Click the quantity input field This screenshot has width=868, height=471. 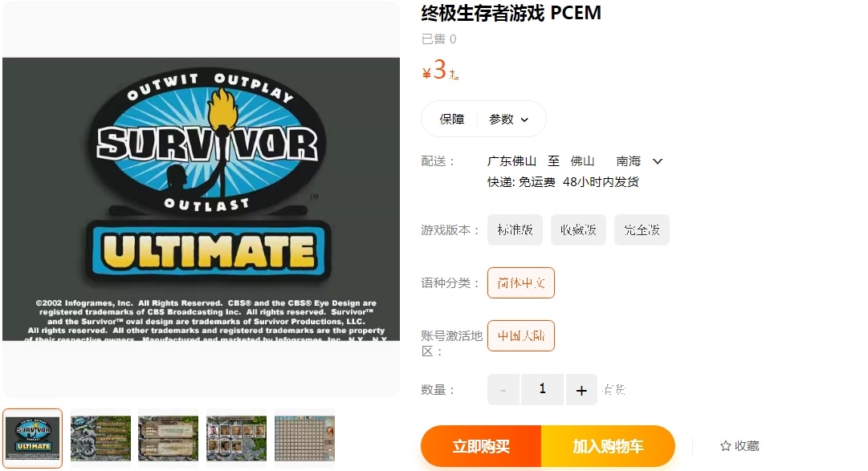(x=543, y=390)
